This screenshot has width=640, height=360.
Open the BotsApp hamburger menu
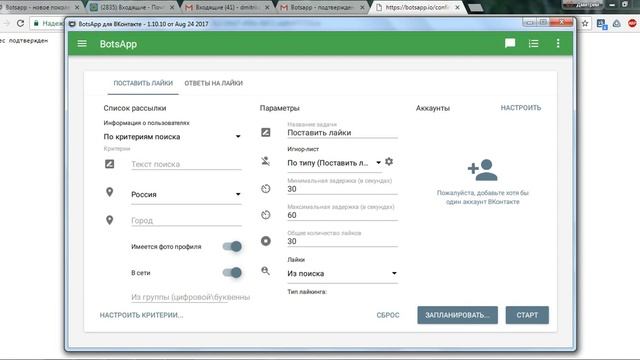pyautogui.click(x=82, y=43)
